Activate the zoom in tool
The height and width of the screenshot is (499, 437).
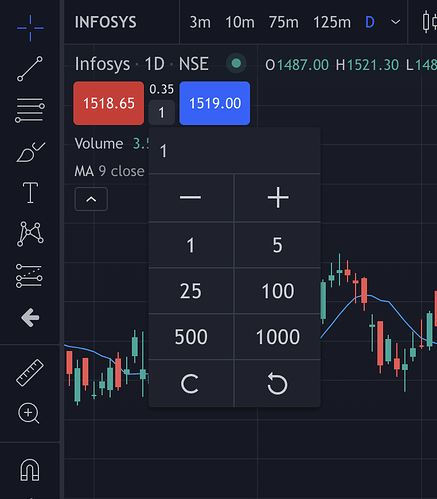click(x=29, y=413)
